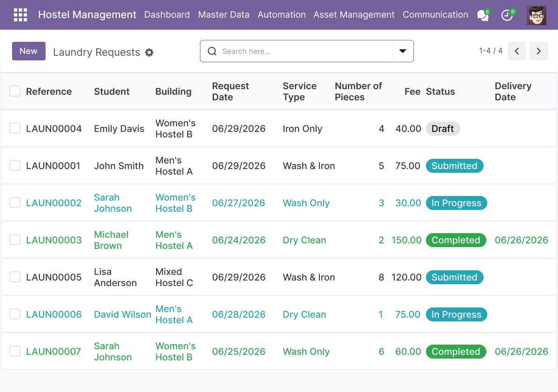
Task: Click In Progress badge for David Wilson
Action: [456, 314]
